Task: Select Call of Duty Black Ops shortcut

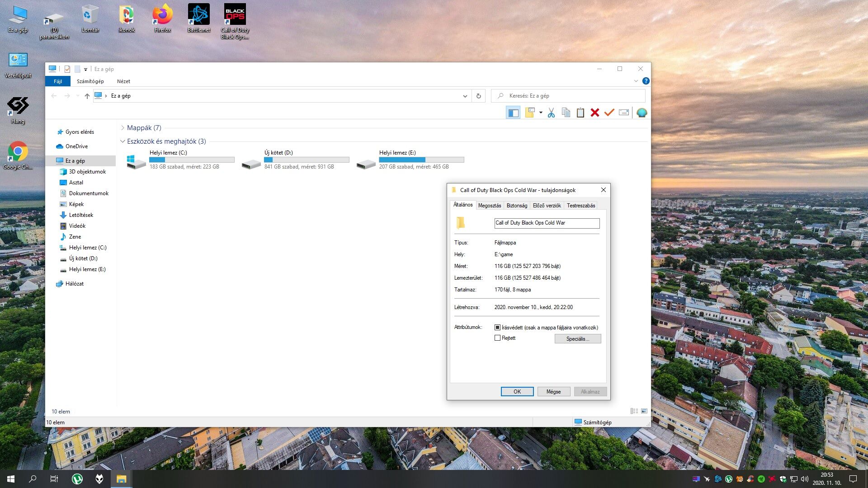Action: tap(235, 21)
